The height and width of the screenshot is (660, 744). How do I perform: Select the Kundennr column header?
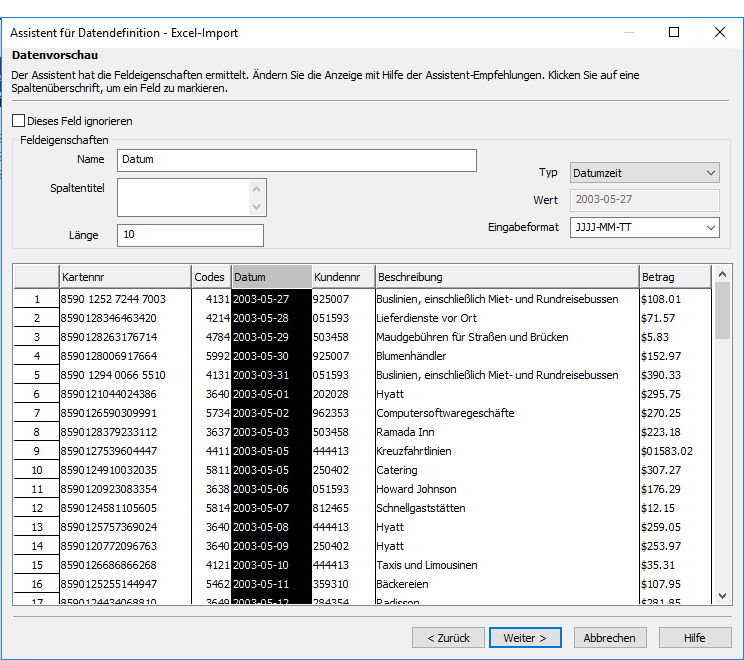(342, 277)
